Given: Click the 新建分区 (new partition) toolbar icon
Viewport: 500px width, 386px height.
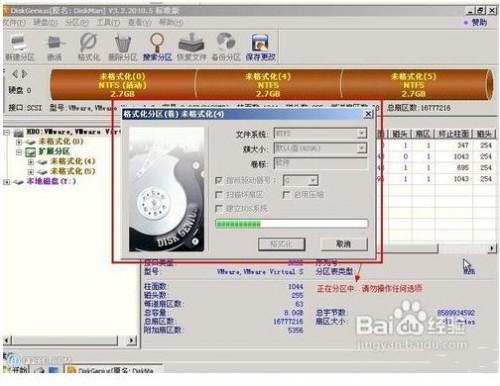Looking at the screenshot, I should pyautogui.click(x=19, y=47).
